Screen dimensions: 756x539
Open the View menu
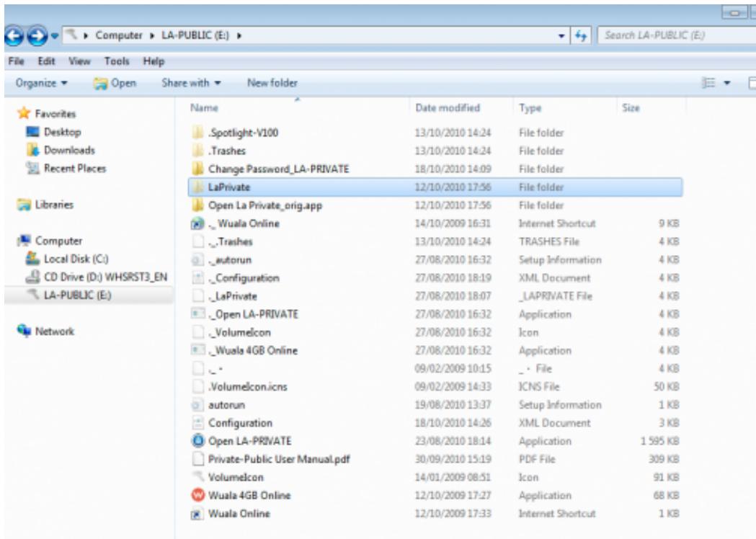click(79, 61)
